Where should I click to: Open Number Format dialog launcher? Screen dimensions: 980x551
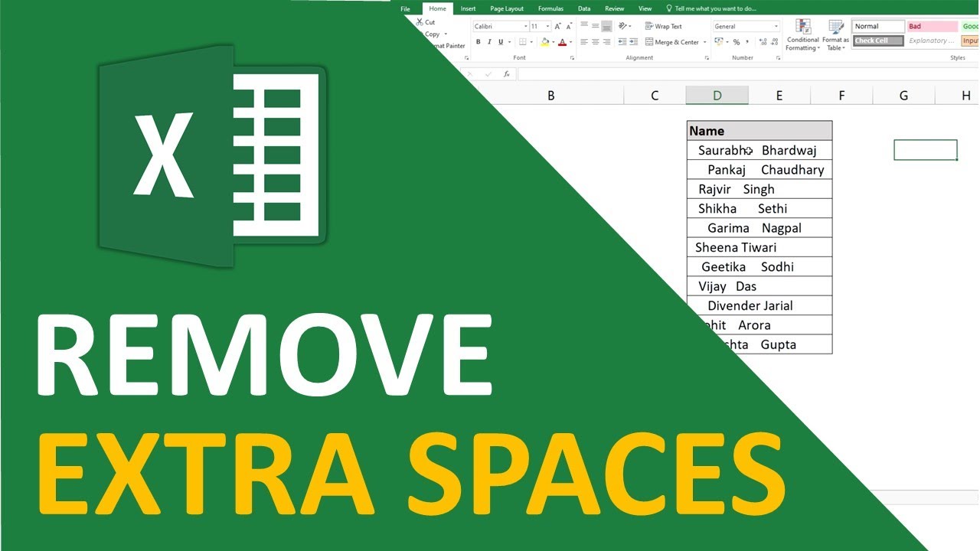[778, 58]
